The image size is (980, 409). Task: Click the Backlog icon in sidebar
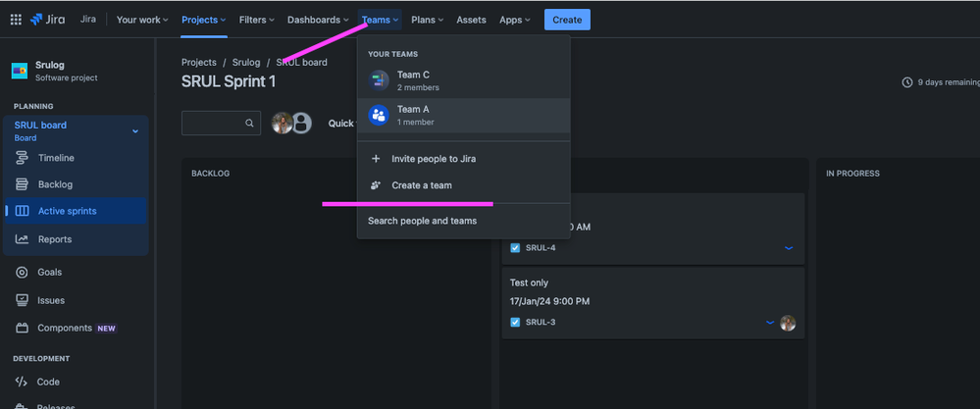click(x=22, y=184)
